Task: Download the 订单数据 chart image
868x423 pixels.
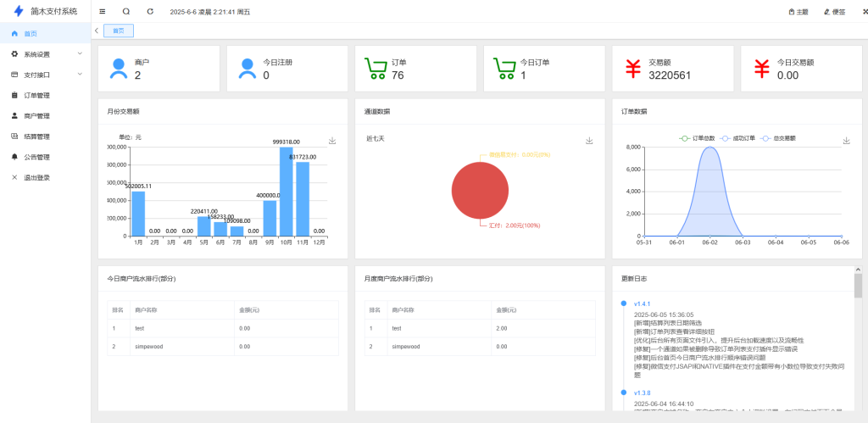Action: click(846, 141)
